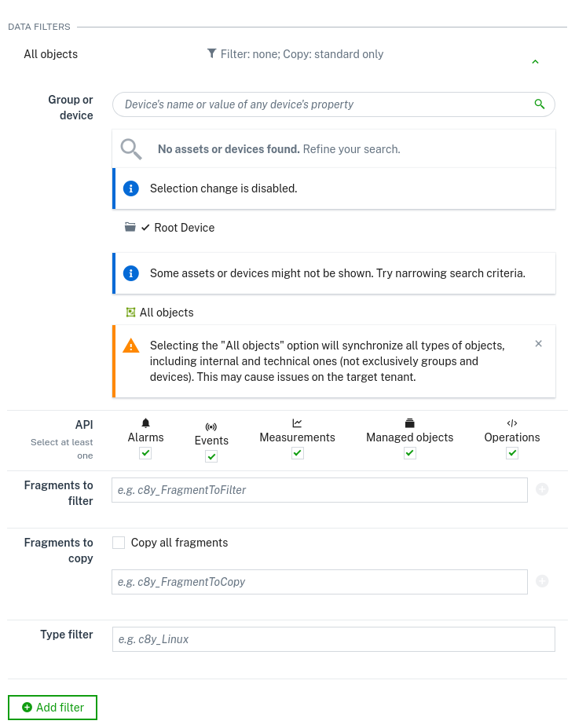The width and height of the screenshot is (575, 728).
Task: Click the Alarms bell icon
Action: [145, 424]
